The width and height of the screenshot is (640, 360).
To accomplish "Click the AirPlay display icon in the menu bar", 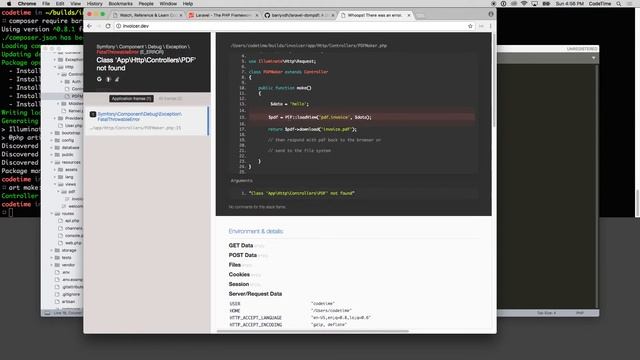I will (535, 4).
